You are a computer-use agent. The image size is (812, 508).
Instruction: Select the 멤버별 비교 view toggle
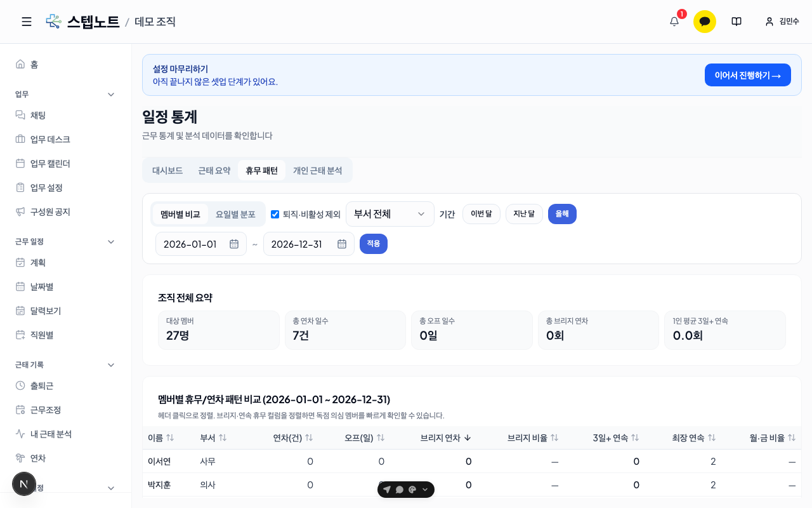(x=180, y=214)
